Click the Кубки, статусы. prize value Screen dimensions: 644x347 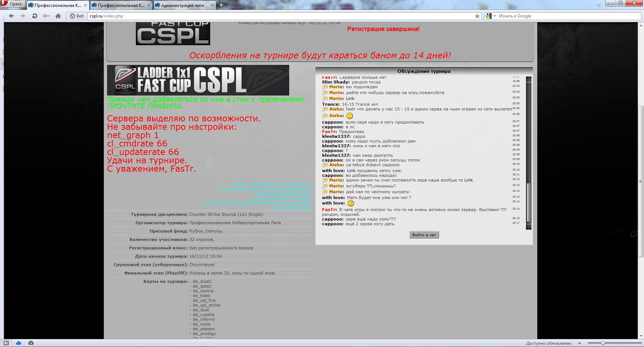pos(206,231)
